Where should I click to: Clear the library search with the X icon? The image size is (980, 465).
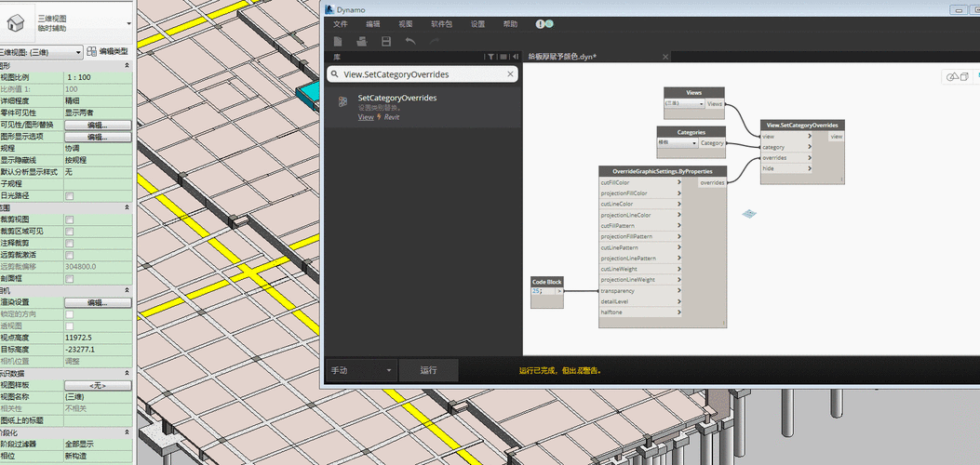[509, 73]
